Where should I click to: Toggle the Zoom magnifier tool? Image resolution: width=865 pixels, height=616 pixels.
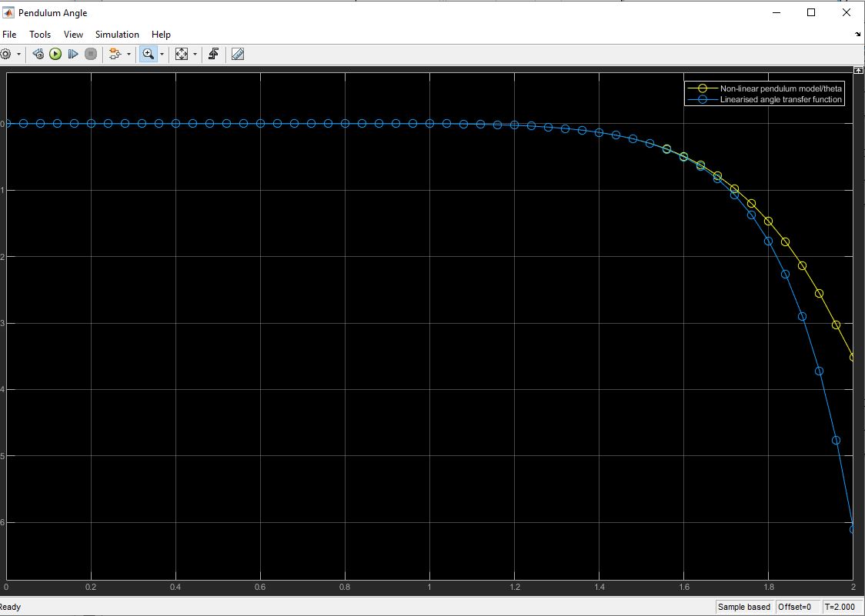pyautogui.click(x=148, y=54)
